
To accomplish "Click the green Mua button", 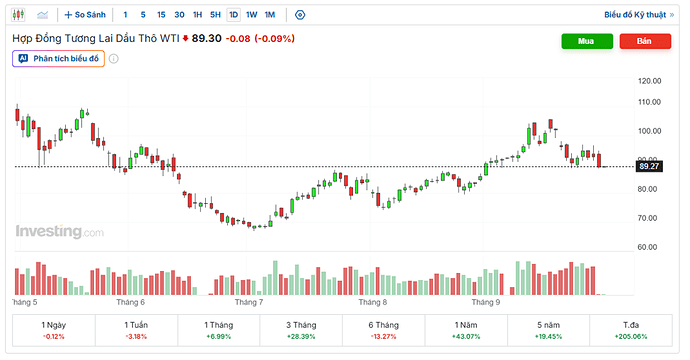I will [587, 41].
